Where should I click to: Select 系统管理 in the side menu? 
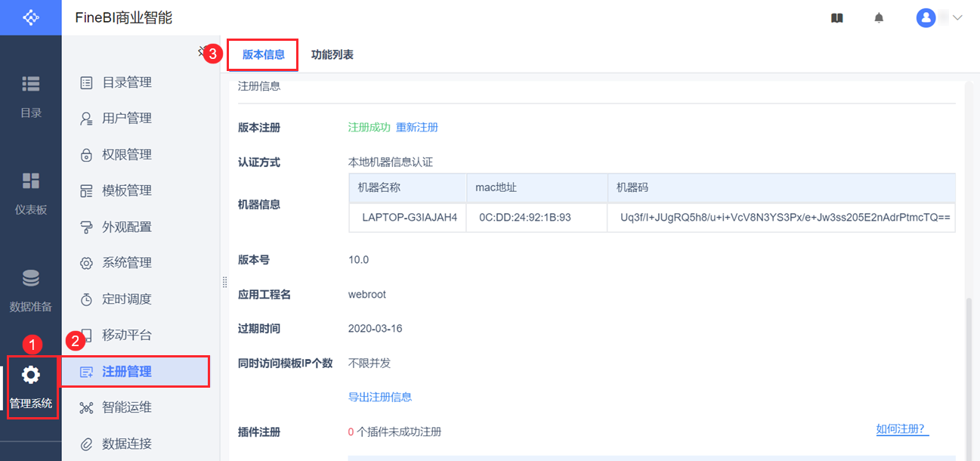pos(127,263)
